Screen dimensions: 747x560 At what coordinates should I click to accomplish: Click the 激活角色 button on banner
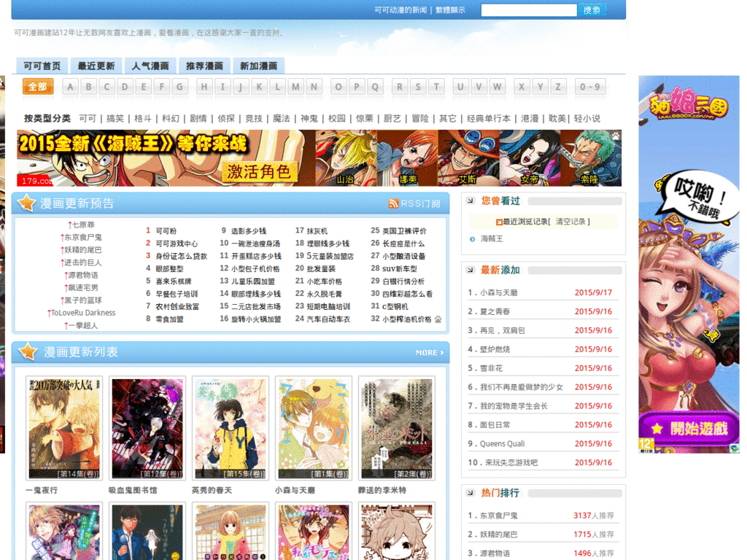259,171
